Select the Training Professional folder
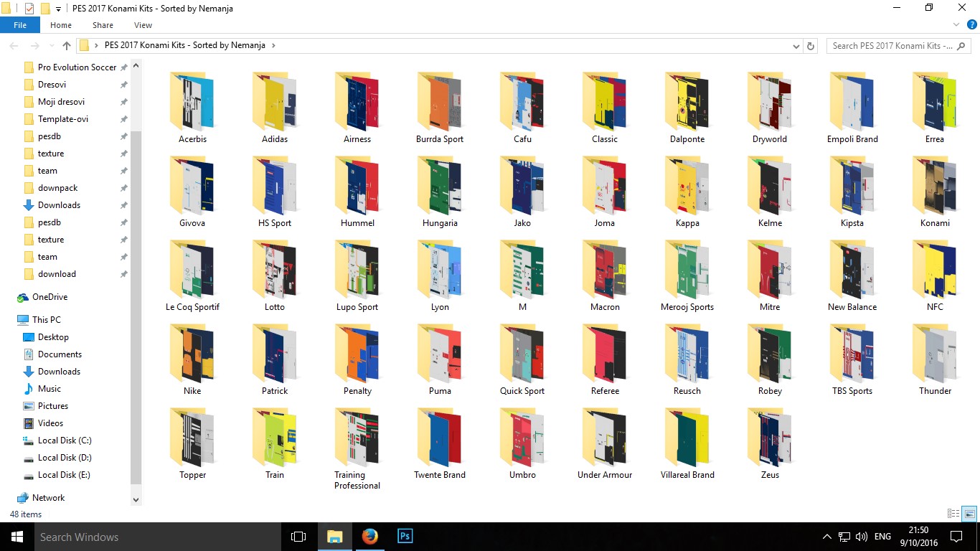The height and width of the screenshot is (551, 980). (x=357, y=448)
